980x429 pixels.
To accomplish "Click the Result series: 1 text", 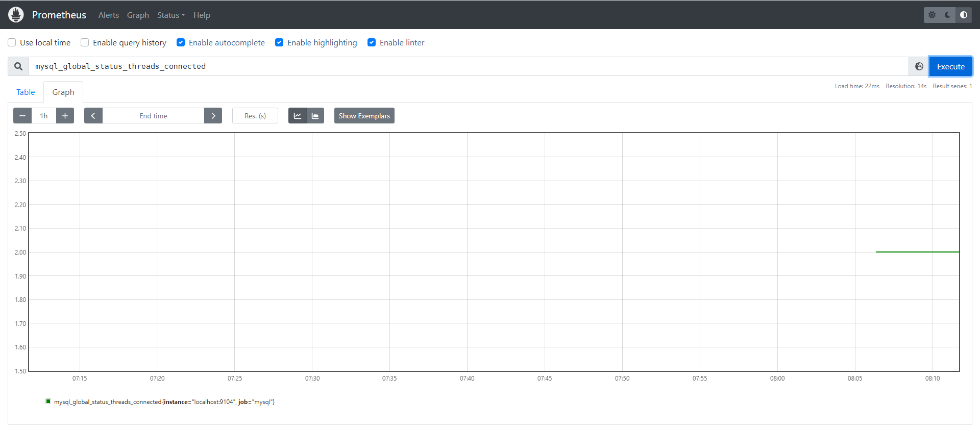I will pos(952,86).
